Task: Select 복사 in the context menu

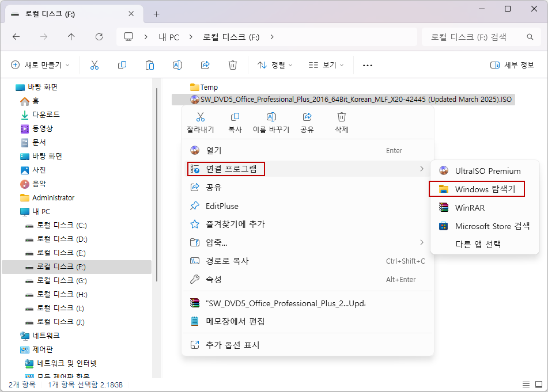Action: click(x=235, y=123)
